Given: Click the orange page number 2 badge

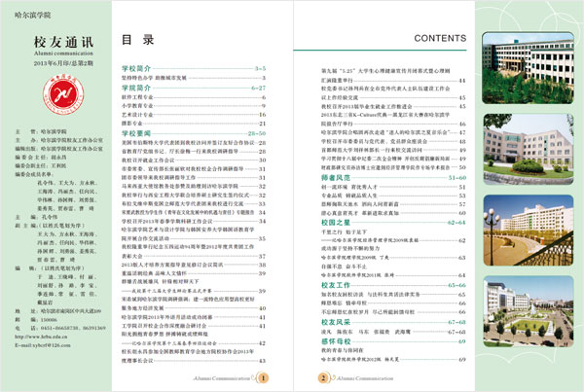Looking at the screenshot, I should [x=323, y=377].
